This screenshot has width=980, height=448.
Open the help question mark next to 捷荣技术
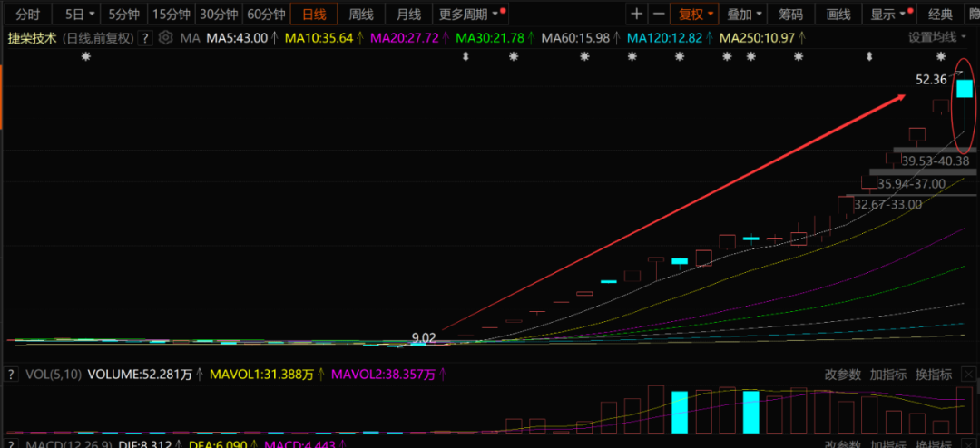(x=145, y=38)
